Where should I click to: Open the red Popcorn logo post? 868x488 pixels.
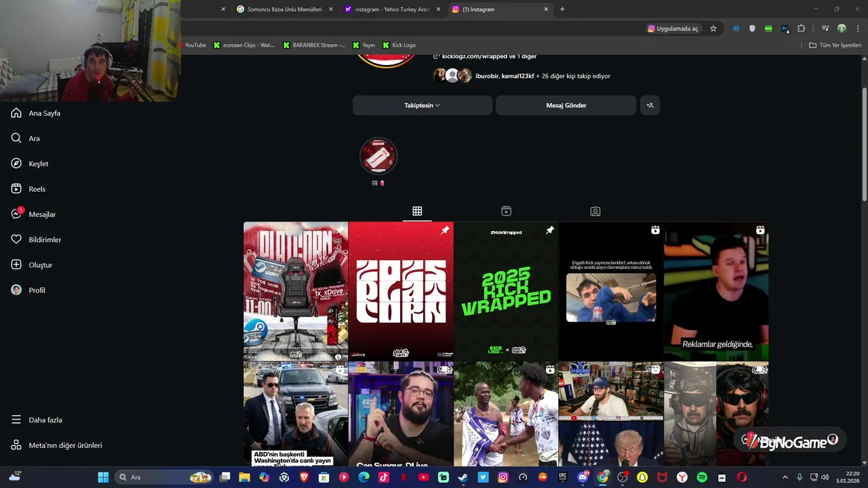[x=401, y=291]
